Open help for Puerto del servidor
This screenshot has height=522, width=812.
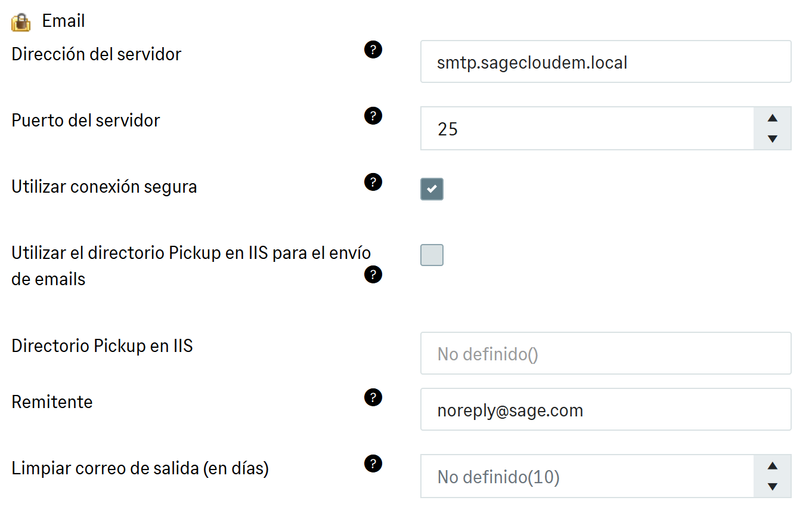tap(373, 116)
